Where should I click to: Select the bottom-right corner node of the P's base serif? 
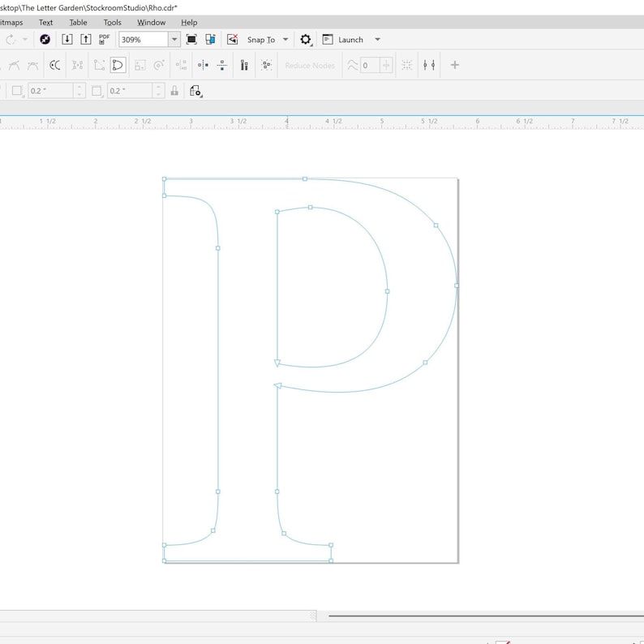point(331,560)
